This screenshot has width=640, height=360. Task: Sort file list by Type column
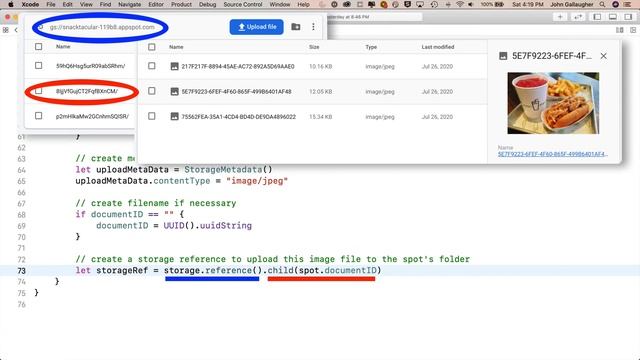click(371, 47)
